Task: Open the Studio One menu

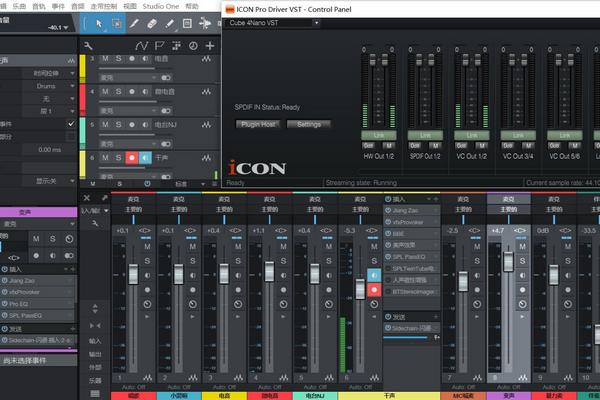Action: point(161,6)
